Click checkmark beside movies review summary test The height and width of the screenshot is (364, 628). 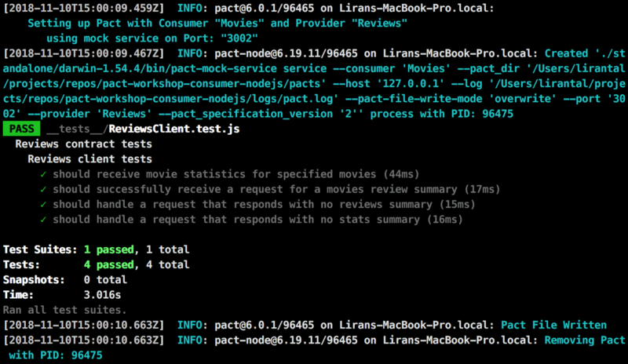43,189
